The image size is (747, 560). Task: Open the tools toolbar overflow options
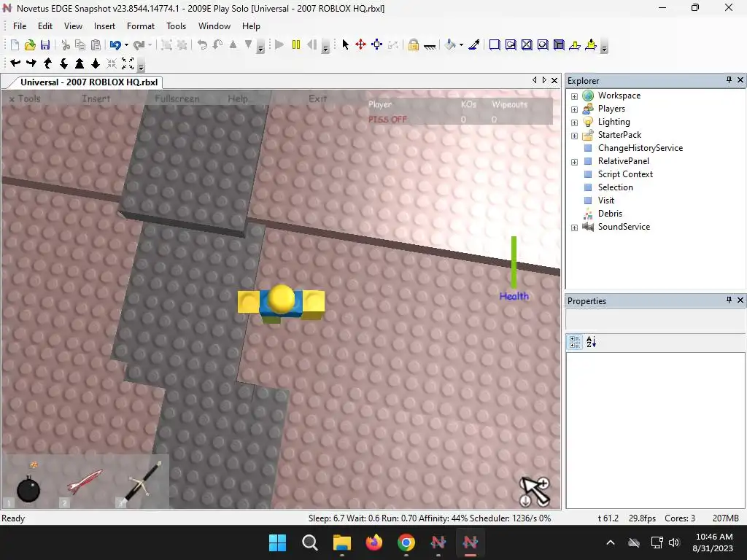(604, 47)
